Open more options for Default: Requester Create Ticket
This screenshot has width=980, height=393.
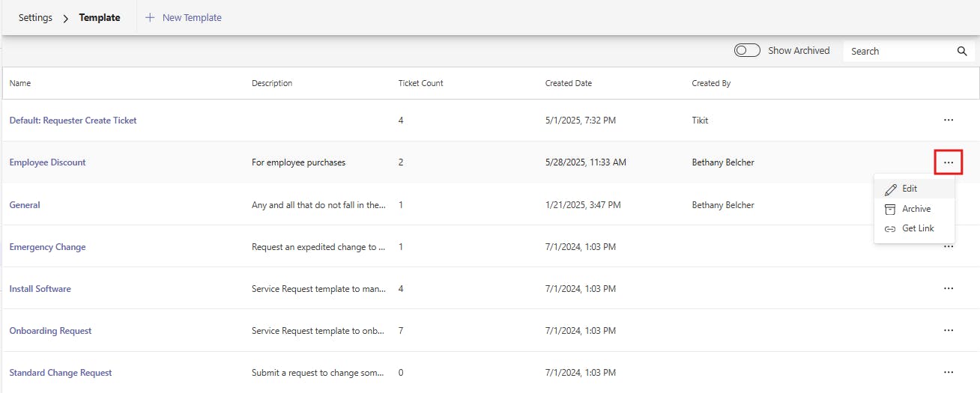click(x=949, y=120)
